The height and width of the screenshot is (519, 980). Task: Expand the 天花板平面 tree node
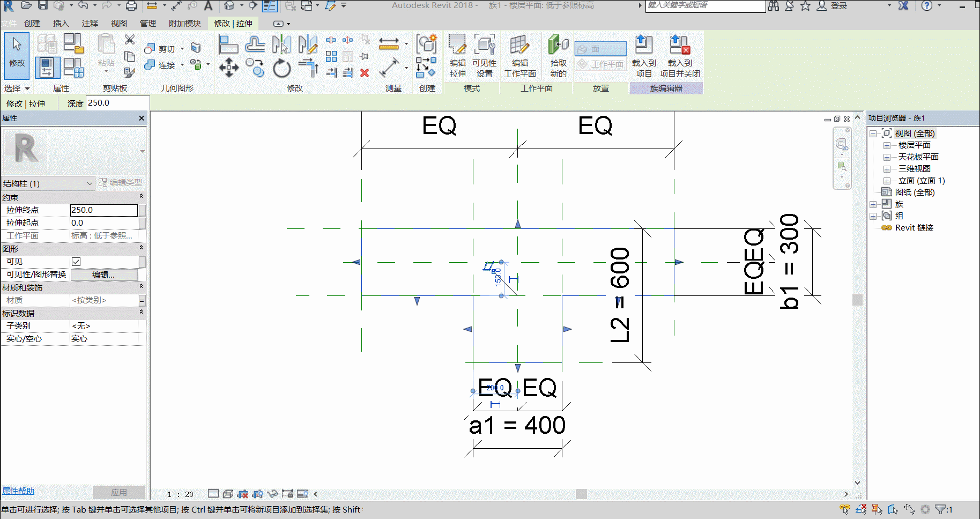pyautogui.click(x=887, y=157)
